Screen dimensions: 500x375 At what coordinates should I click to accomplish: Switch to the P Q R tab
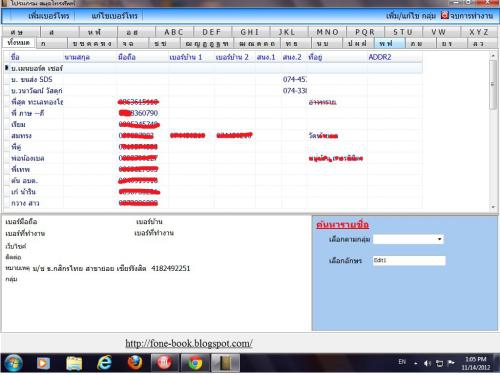click(x=365, y=32)
